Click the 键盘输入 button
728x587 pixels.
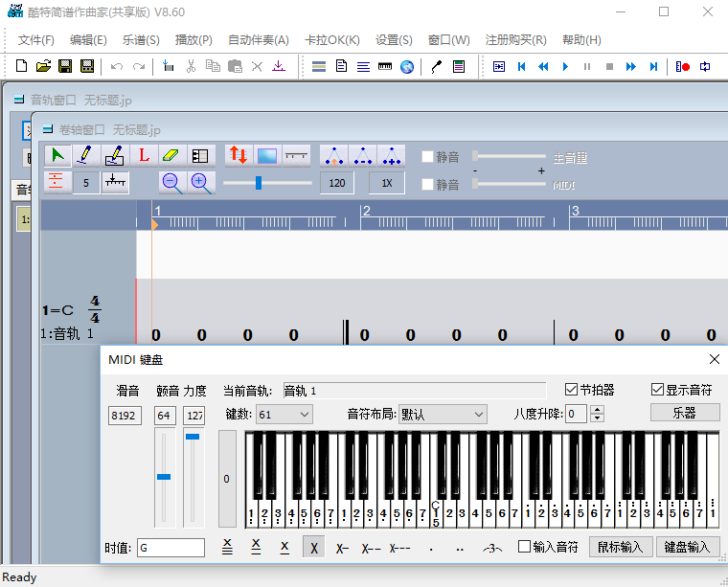(x=687, y=547)
